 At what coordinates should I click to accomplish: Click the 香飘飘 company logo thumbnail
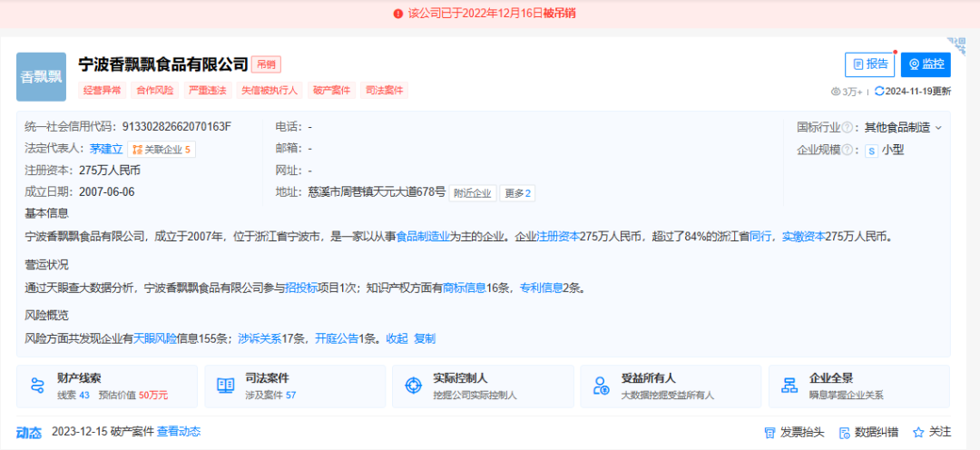41,77
